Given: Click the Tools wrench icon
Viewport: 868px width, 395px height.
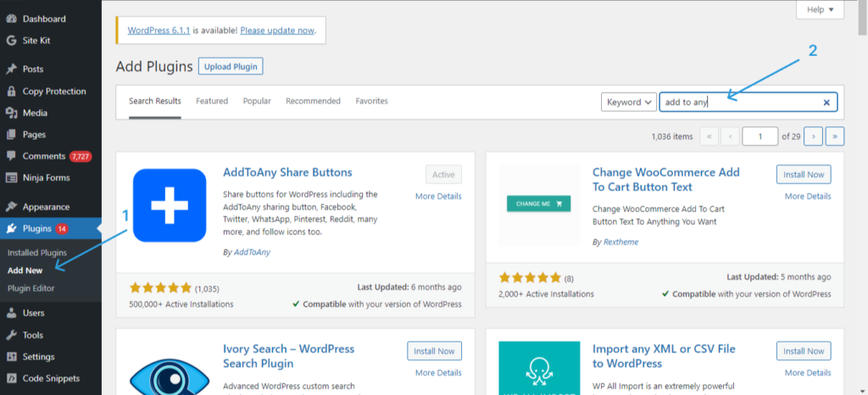Looking at the screenshot, I should tap(11, 335).
